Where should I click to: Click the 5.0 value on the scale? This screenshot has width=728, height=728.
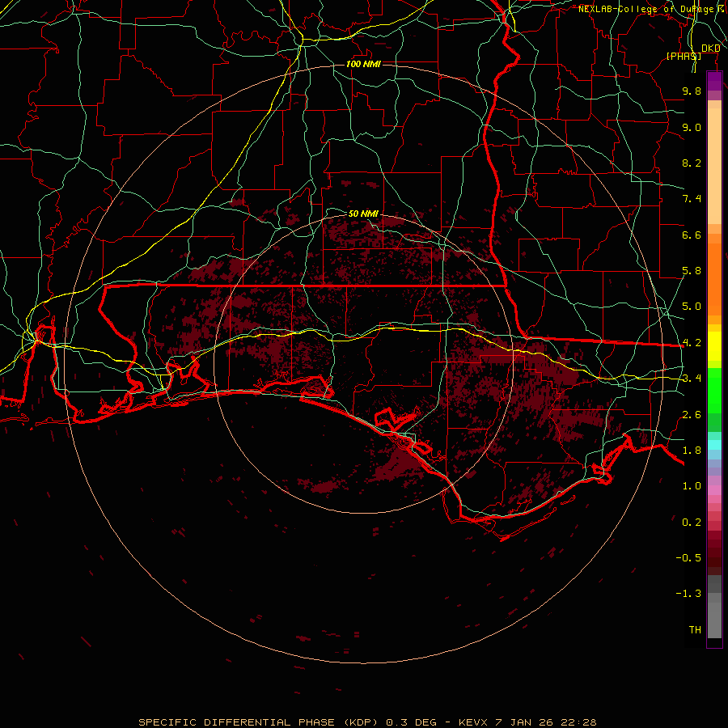pyautogui.click(x=692, y=307)
